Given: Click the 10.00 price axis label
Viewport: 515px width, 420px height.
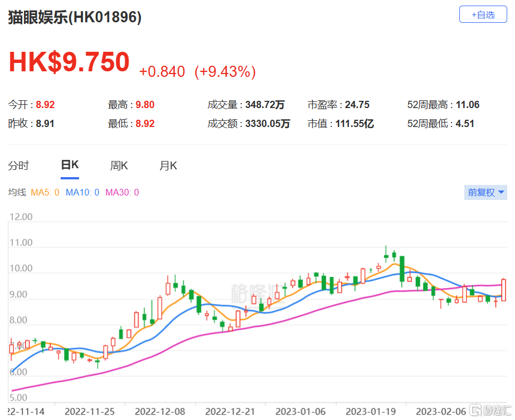Looking at the screenshot, I should click(x=21, y=268).
